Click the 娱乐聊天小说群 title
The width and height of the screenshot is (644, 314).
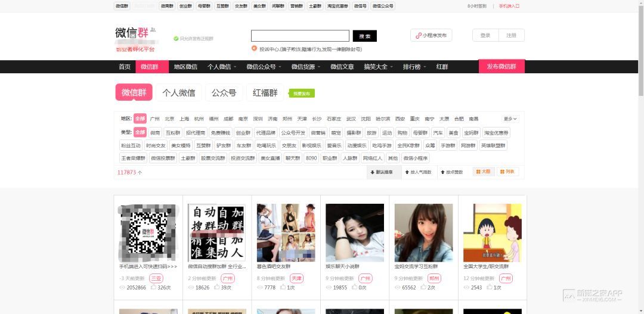(342, 266)
